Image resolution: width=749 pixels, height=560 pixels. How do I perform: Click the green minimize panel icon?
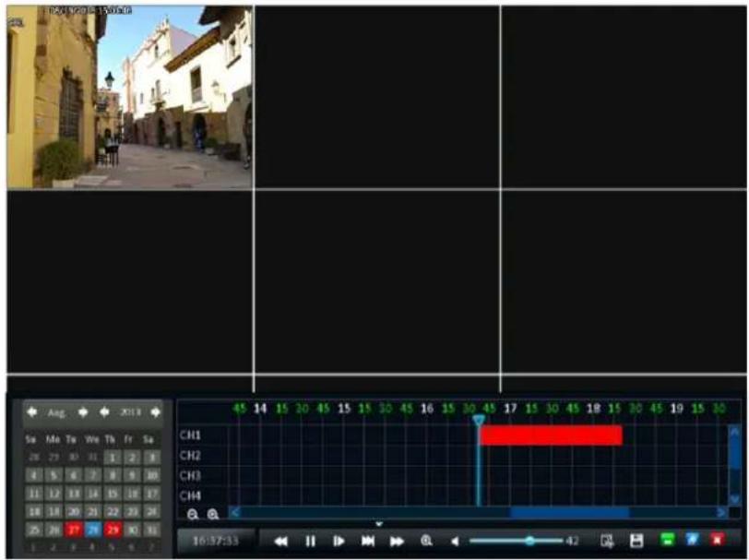[667, 540]
